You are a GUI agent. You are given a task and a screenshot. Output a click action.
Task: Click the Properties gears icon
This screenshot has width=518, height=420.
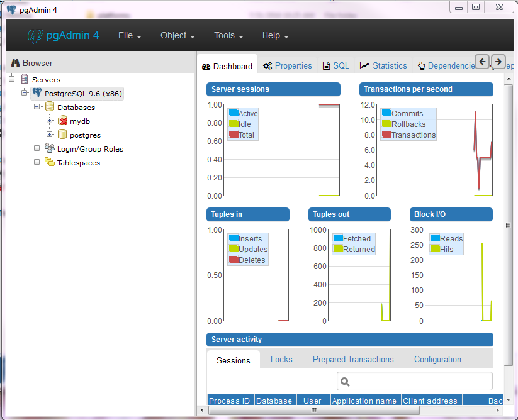pos(267,65)
